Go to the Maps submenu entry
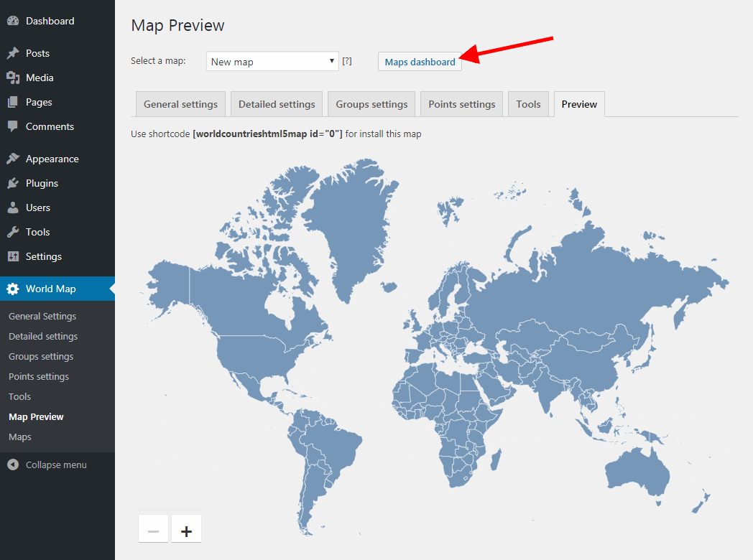Screen dimensions: 753x560 (x=19, y=437)
